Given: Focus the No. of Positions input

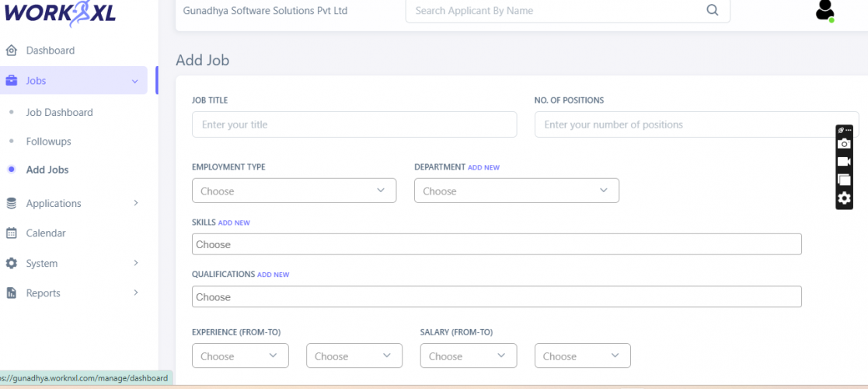Looking at the screenshot, I should pyautogui.click(x=696, y=124).
